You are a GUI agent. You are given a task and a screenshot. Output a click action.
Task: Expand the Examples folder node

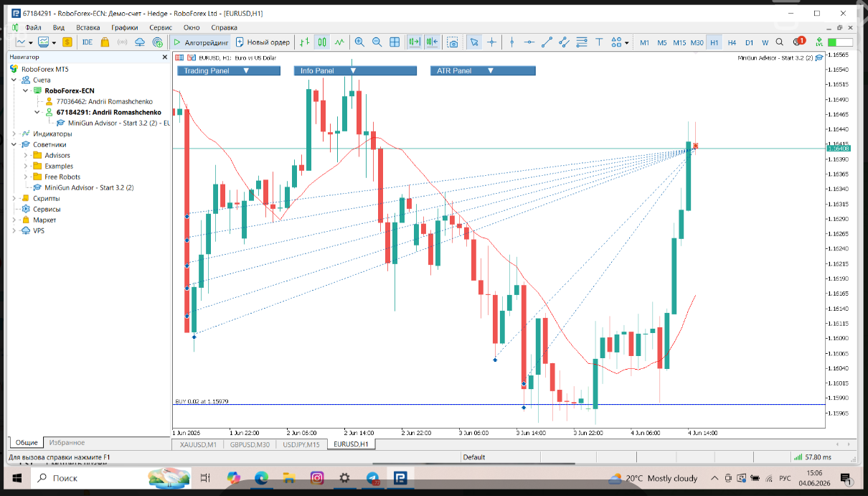27,166
